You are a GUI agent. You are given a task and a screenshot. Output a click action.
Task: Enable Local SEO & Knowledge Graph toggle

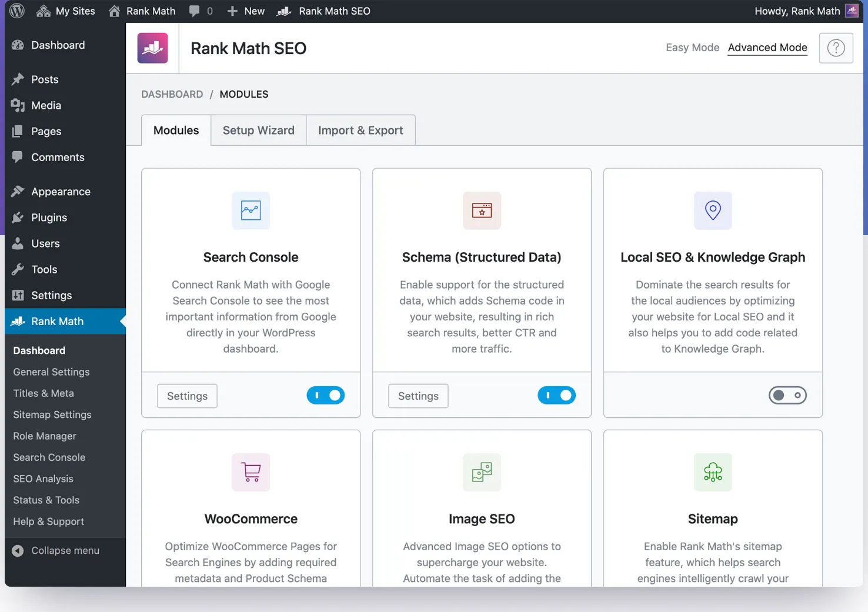click(x=787, y=396)
